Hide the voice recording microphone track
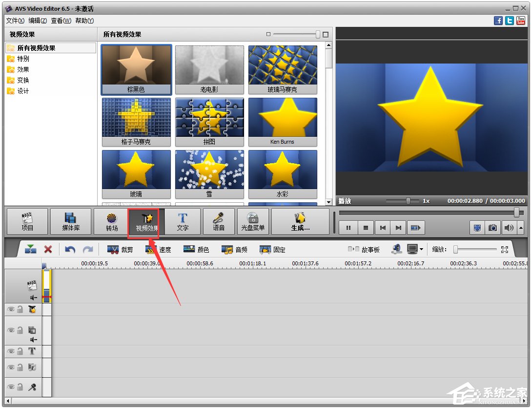This screenshot has height=409, width=532. pyautogui.click(x=10, y=387)
